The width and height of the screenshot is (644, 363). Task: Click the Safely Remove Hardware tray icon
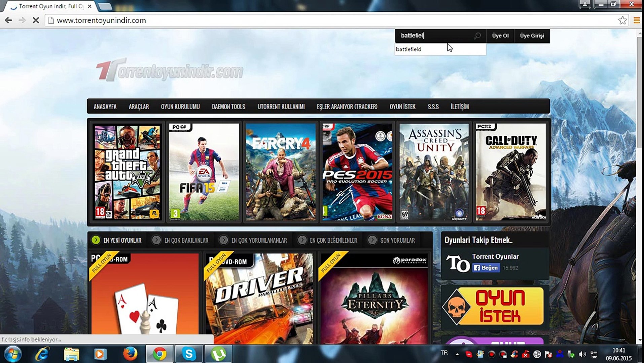571,354
